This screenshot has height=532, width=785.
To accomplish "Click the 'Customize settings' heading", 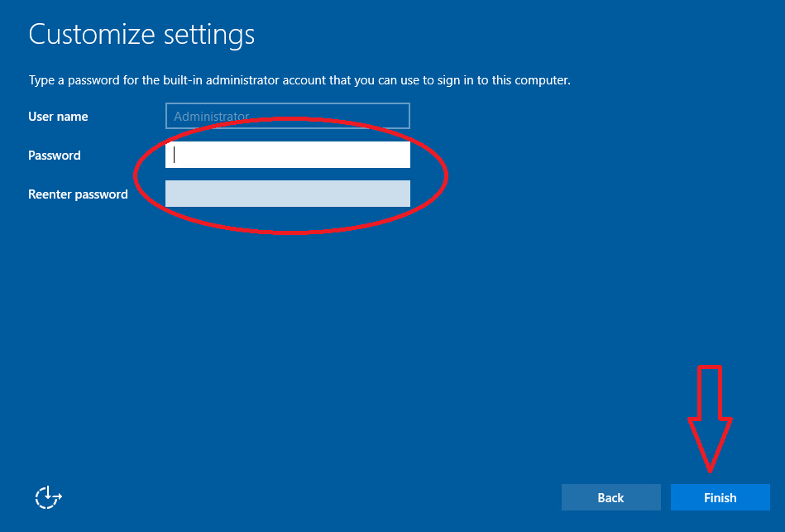I will pos(141,35).
